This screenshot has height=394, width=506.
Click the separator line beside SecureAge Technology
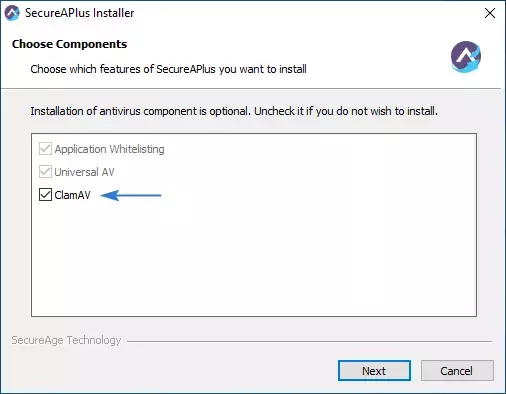[309, 341]
